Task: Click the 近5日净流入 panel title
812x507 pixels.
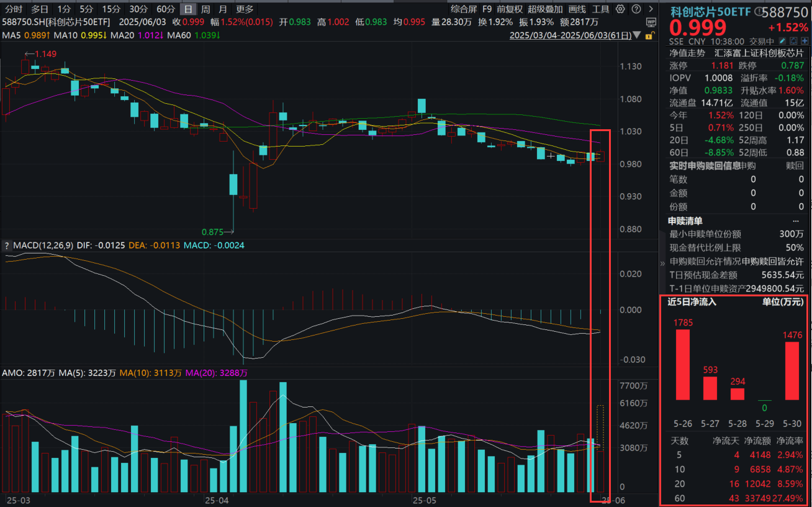Action: (692, 303)
